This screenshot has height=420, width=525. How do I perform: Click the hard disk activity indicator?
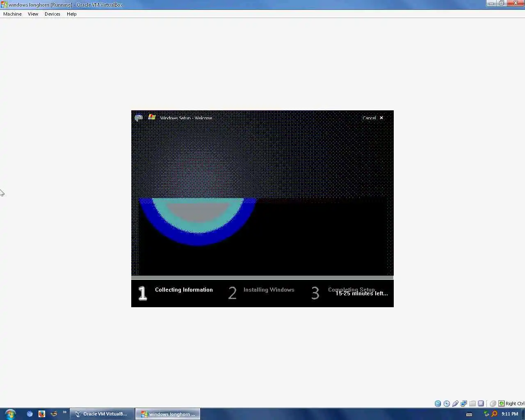click(438, 404)
